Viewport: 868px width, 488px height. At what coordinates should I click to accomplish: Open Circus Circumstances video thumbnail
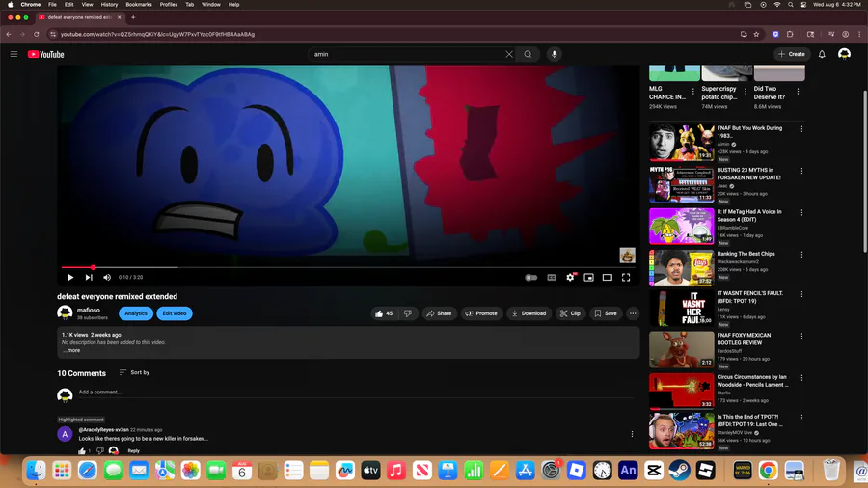coord(682,392)
